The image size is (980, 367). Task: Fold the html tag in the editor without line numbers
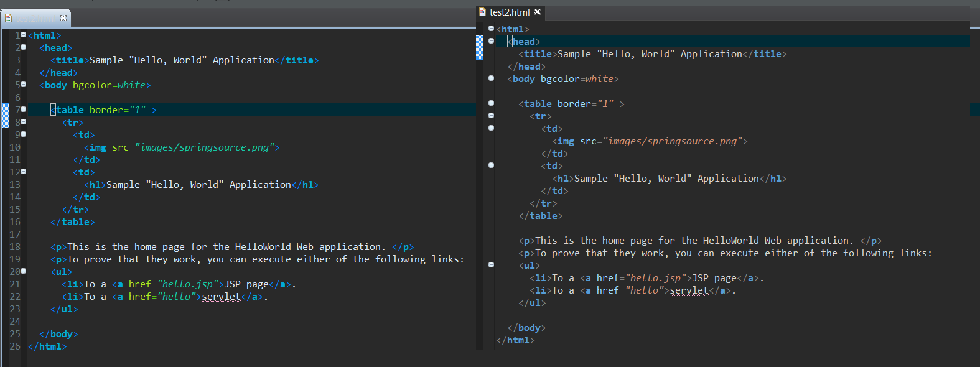[491, 29]
